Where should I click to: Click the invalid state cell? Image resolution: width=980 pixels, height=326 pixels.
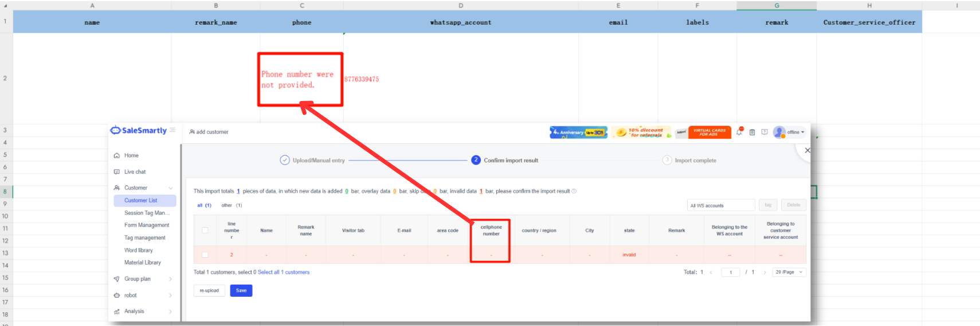629,255
